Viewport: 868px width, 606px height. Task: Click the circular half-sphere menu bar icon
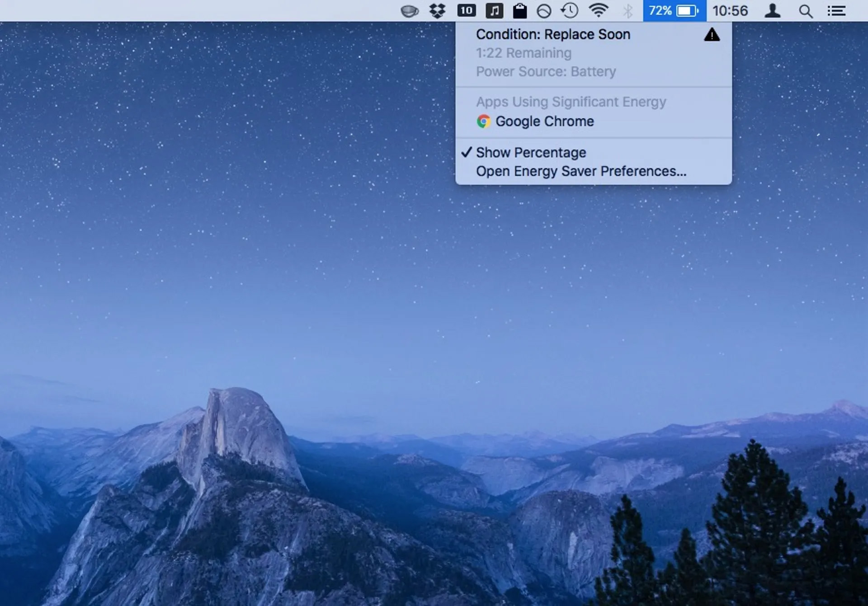[x=544, y=11]
